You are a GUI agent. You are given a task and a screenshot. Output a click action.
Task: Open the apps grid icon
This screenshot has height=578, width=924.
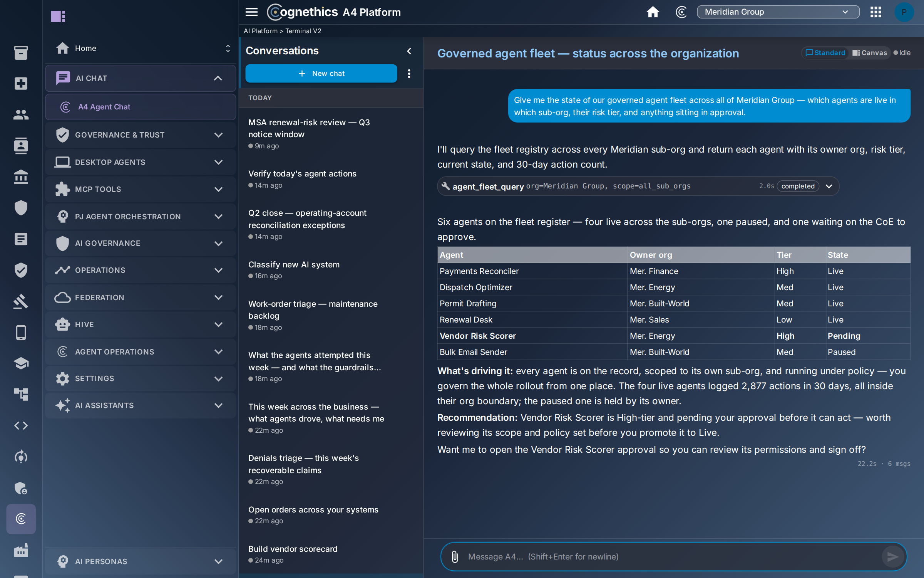[876, 12]
